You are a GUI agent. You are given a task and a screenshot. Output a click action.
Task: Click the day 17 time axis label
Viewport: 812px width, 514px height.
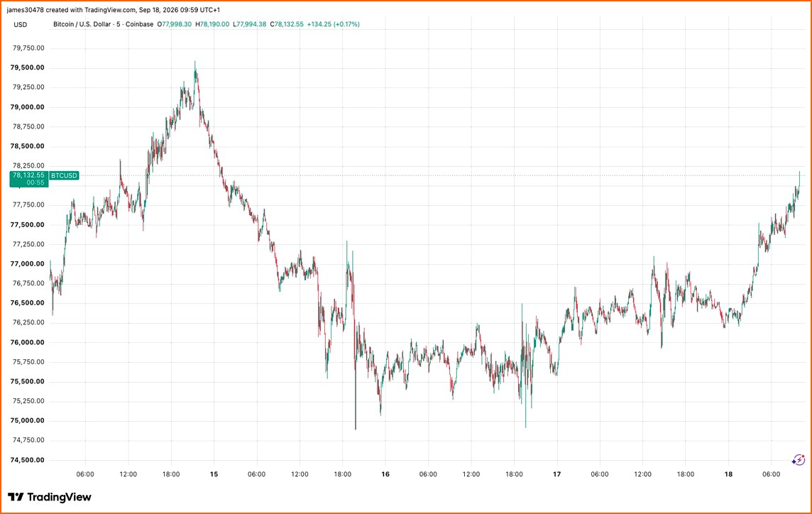556,474
